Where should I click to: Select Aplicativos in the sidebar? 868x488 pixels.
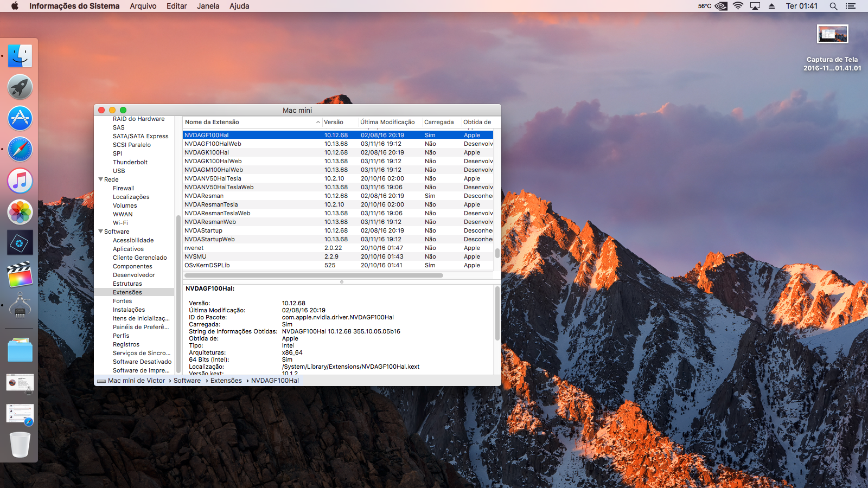(129, 249)
